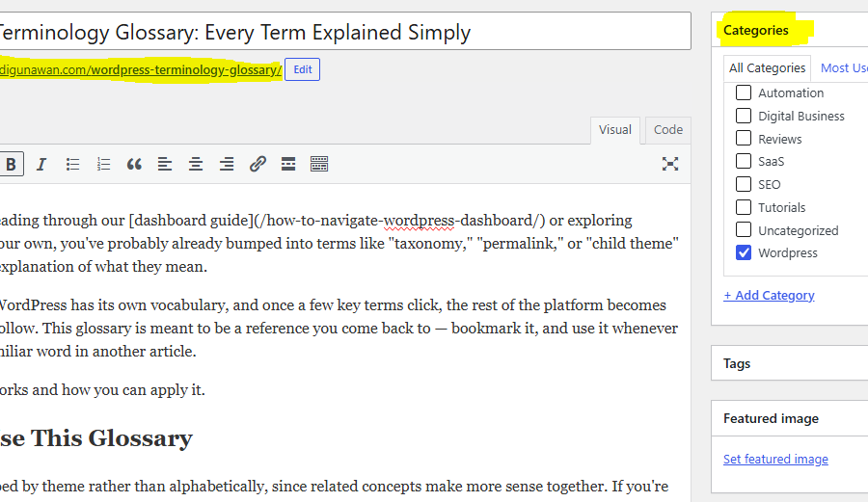
Task: Align text left
Action: [165, 164]
